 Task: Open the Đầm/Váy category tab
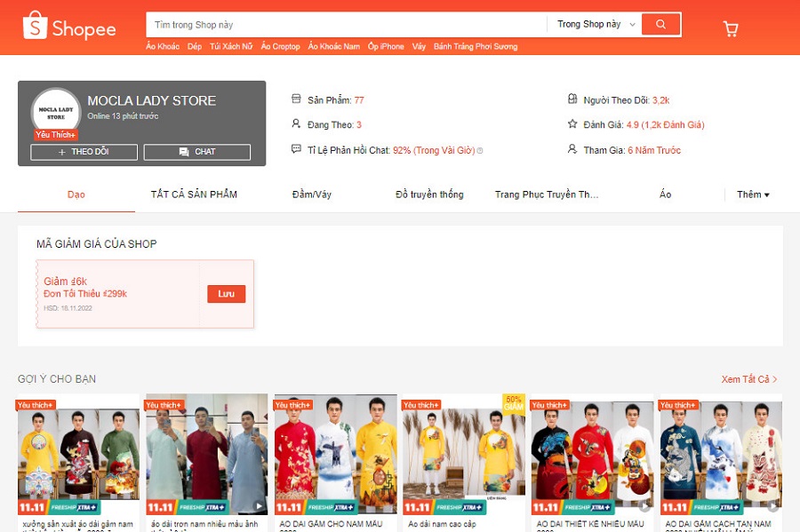point(311,195)
